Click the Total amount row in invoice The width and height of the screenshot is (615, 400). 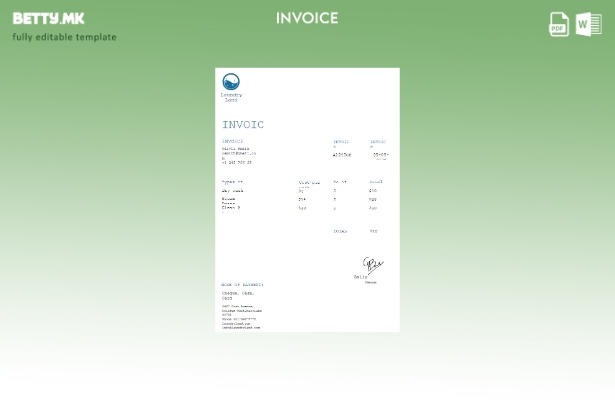coord(355,231)
